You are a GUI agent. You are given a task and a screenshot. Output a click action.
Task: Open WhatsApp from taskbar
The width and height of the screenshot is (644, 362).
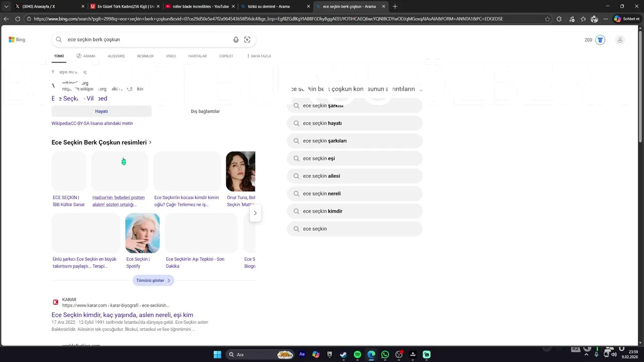pos(385,354)
